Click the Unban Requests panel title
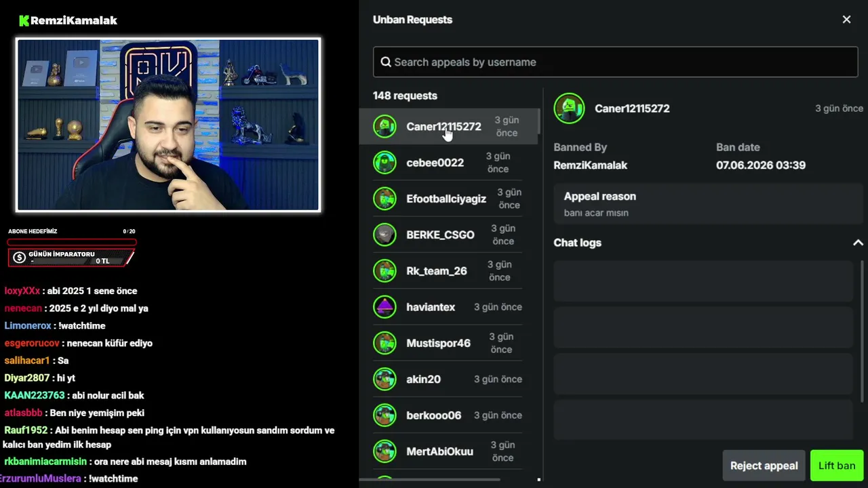 pos(412,20)
